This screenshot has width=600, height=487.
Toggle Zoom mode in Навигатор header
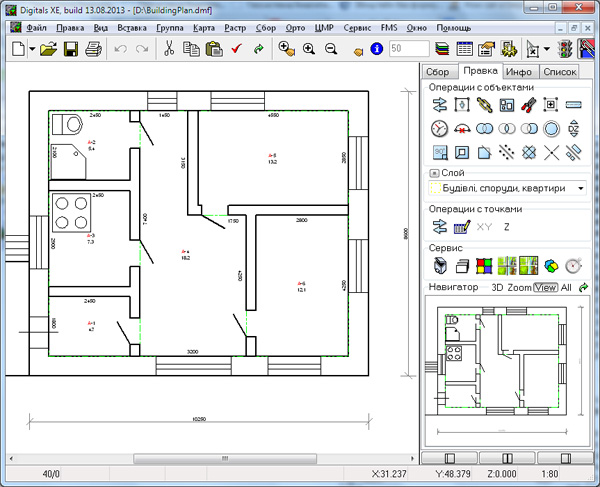coord(519,287)
